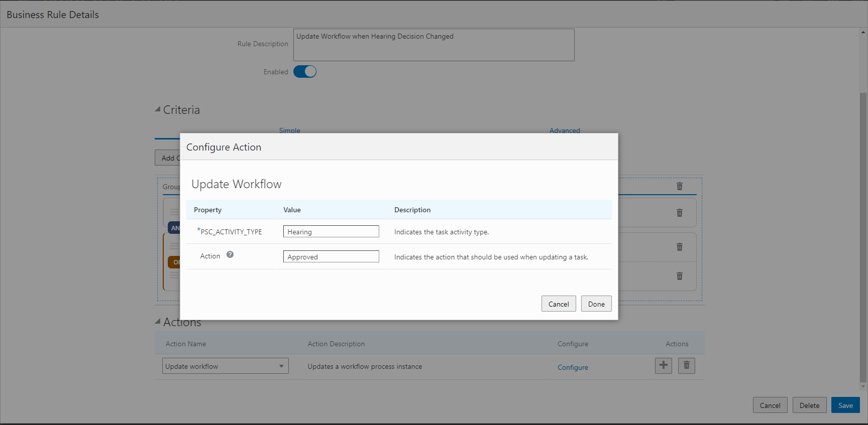868x425 pixels.
Task: Click the Rule Description text box
Action: [433, 45]
